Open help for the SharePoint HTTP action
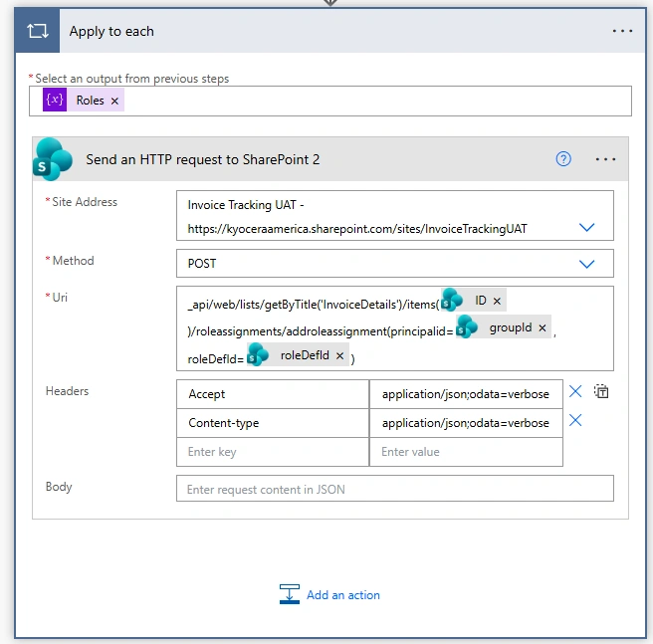The height and width of the screenshot is (644, 653). point(563,159)
